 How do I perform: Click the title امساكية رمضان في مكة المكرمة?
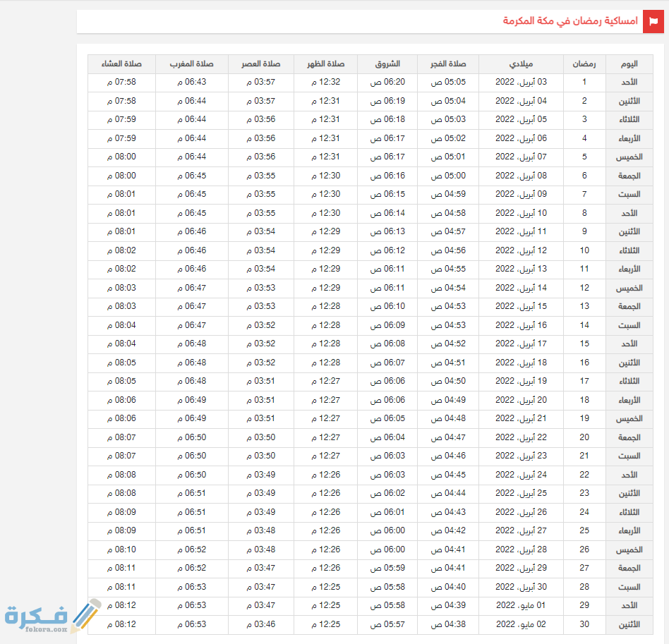(x=569, y=21)
